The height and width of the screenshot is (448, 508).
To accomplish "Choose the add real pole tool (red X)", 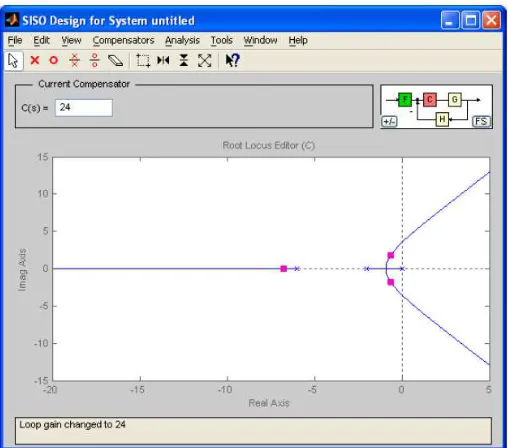I will click(35, 60).
